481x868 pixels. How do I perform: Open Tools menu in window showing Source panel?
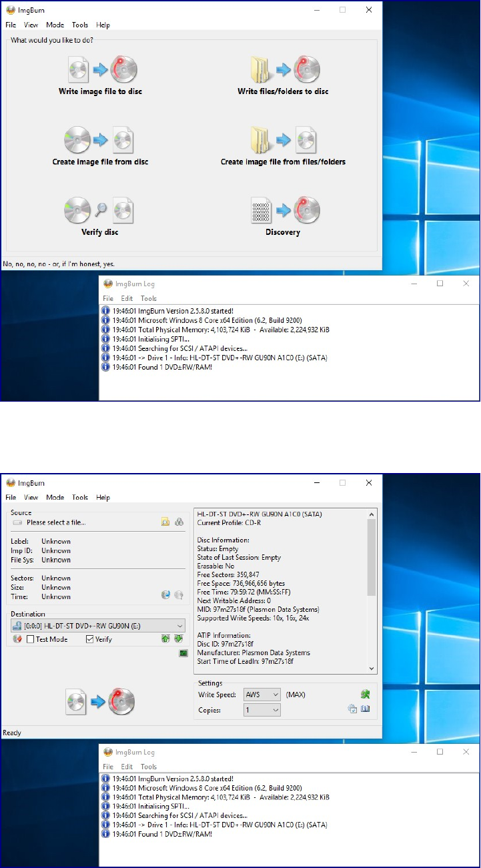click(80, 497)
